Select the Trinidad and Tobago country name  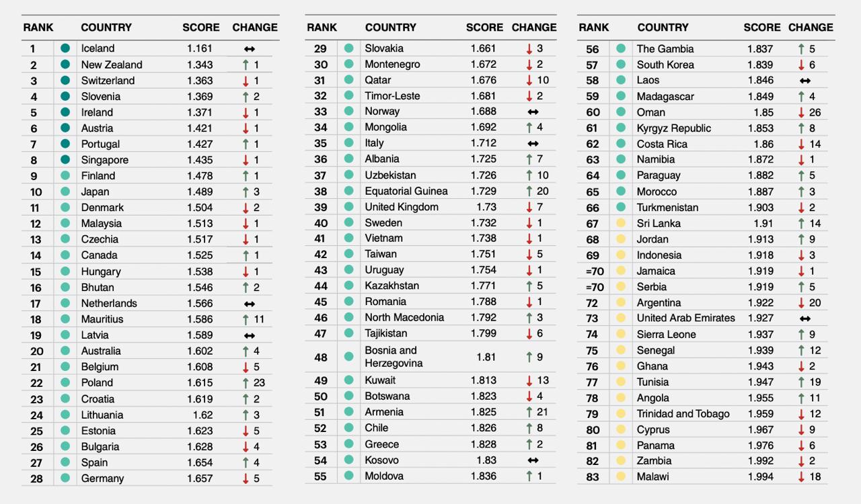(x=683, y=414)
